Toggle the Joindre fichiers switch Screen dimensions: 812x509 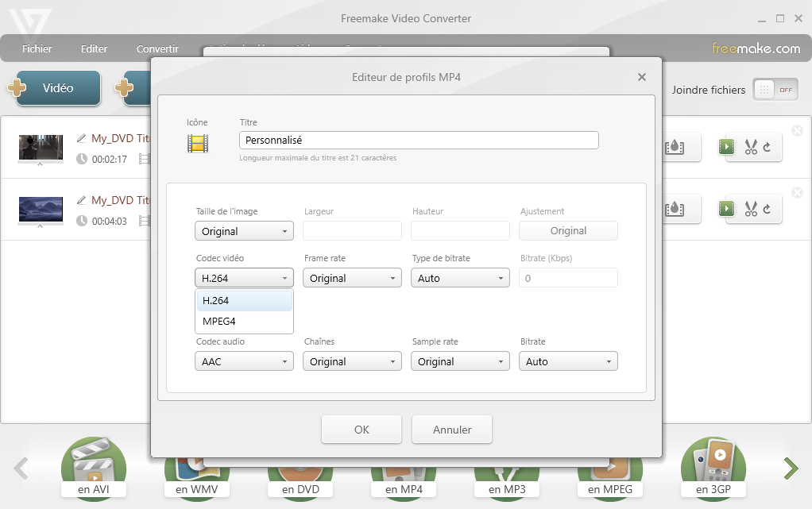pyautogui.click(x=775, y=90)
